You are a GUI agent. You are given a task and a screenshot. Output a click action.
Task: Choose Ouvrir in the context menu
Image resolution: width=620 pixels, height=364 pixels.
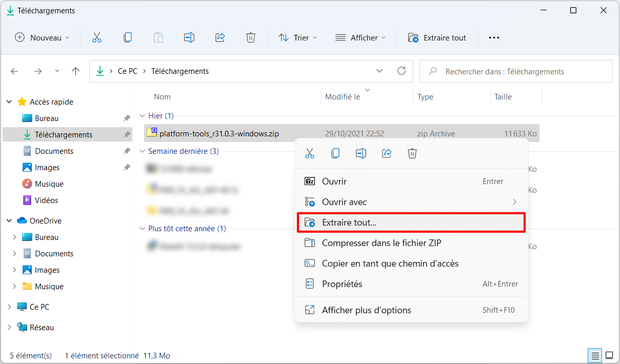tap(411, 181)
